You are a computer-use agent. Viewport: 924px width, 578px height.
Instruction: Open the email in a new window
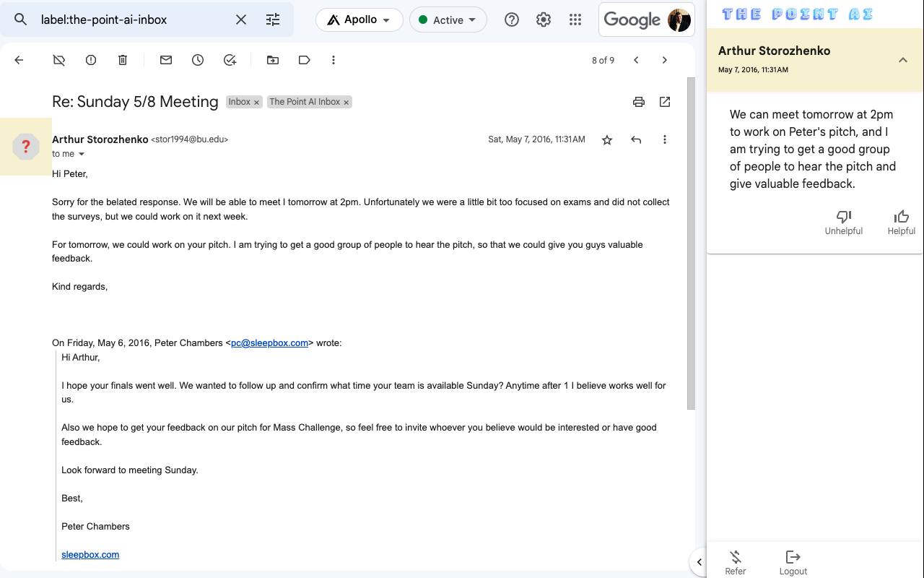click(665, 102)
